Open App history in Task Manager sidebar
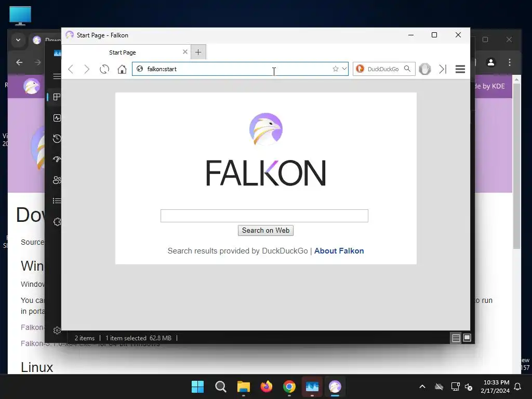 (57, 138)
